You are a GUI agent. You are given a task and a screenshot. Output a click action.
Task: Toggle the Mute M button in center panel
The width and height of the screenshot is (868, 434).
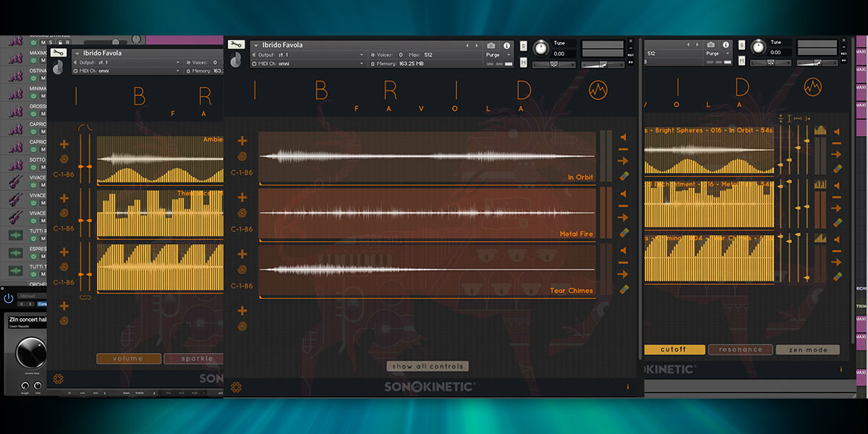click(523, 64)
